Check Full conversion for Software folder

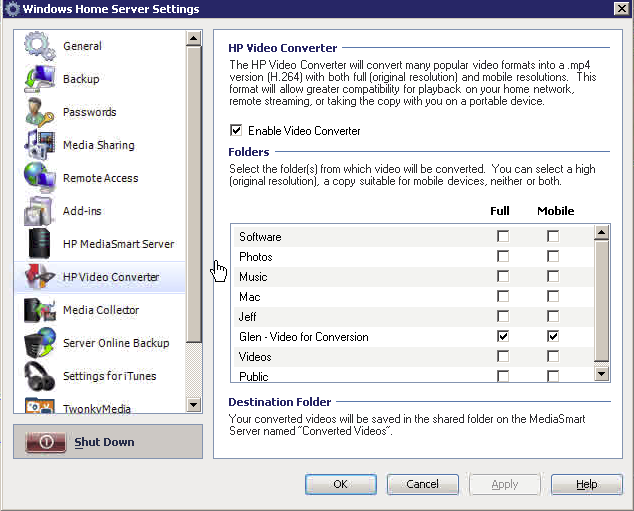tap(503, 236)
